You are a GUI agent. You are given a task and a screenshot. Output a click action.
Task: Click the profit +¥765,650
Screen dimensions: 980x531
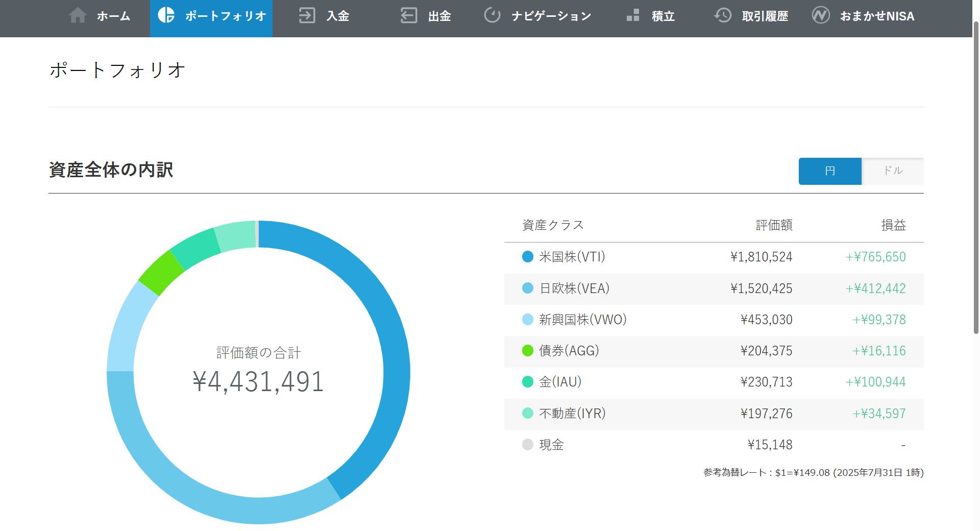[876, 257]
